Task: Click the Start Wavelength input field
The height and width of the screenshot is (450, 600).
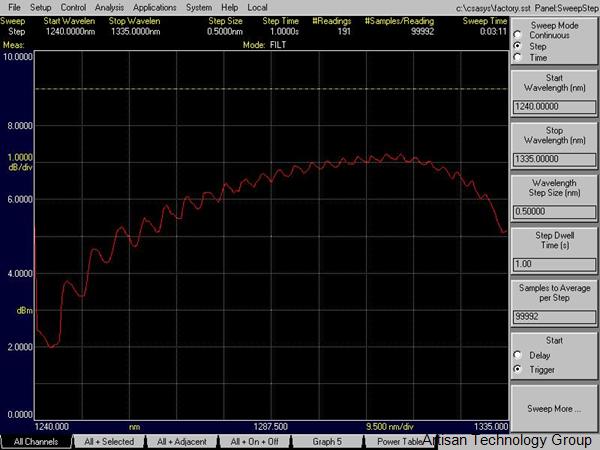Action: (x=553, y=104)
